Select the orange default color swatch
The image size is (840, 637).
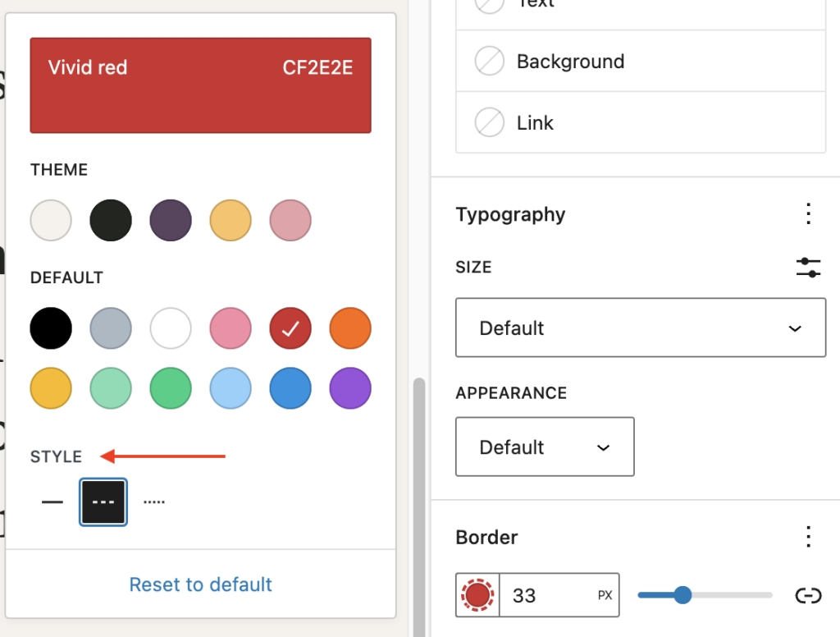point(350,329)
